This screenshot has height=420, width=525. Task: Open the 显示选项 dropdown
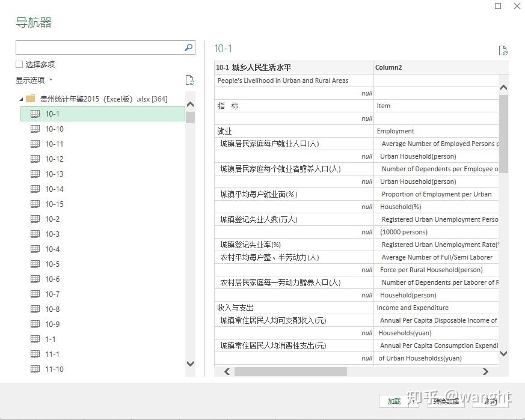33,79
